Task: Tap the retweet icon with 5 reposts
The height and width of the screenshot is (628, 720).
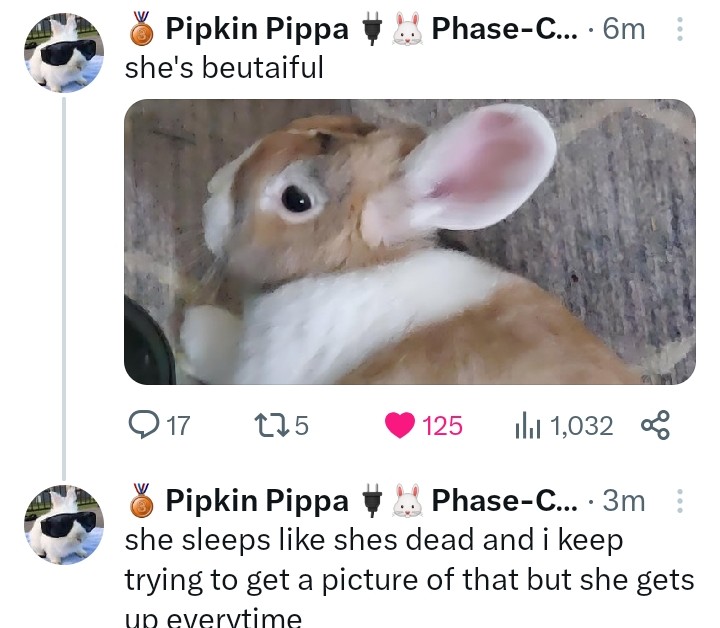Action: (x=272, y=425)
